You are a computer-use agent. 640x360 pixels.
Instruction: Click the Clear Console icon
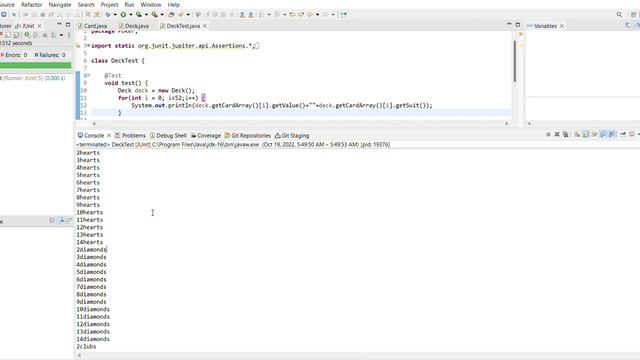(577, 134)
